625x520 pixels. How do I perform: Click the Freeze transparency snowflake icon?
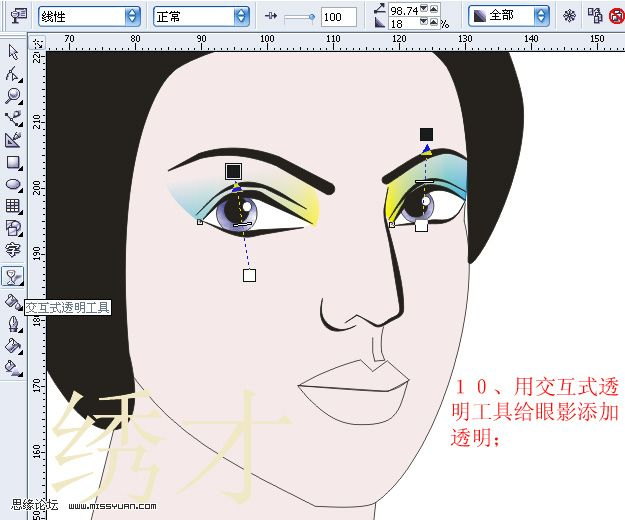569,16
